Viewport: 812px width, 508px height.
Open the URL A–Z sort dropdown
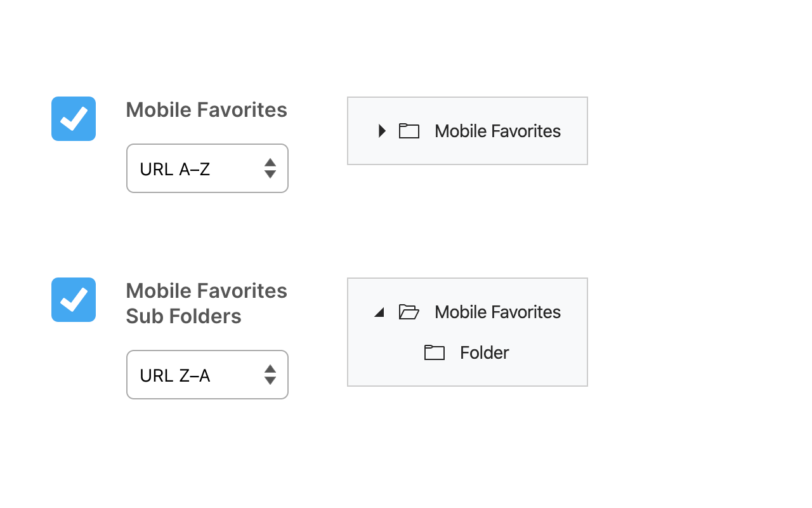(197, 169)
